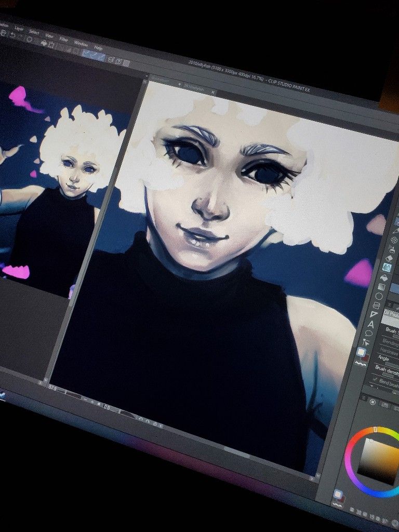Click the hue ring on color wheel
Screen dimensions: 399x532
[x=348, y=459]
